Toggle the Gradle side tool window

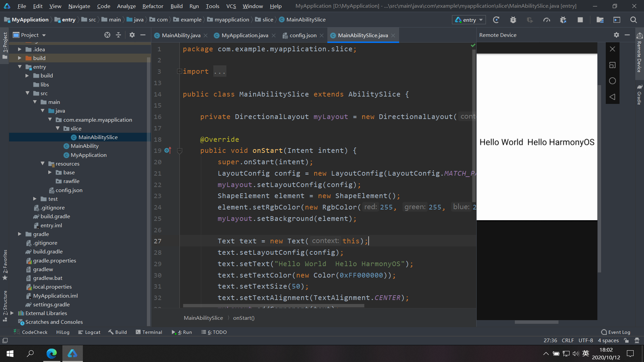tap(639, 95)
